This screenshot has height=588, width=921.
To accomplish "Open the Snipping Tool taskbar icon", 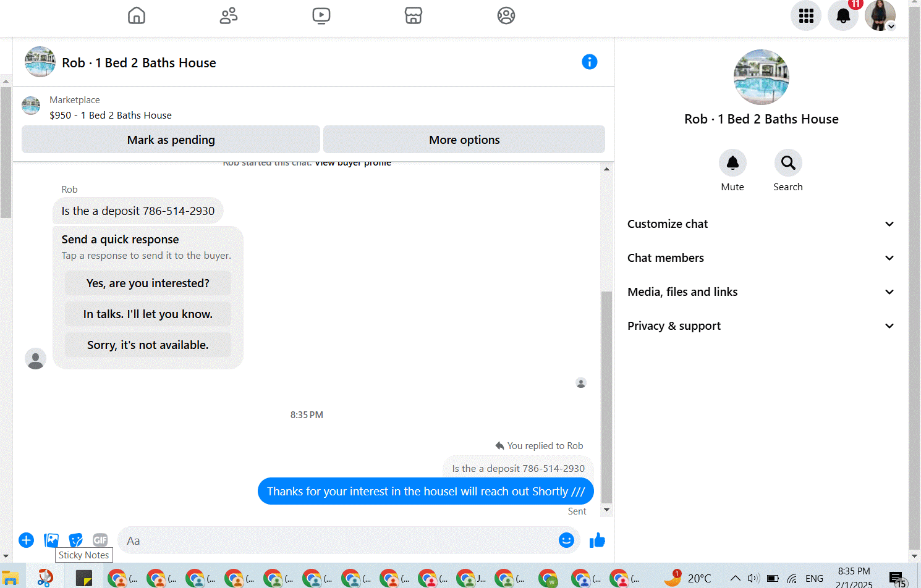I will tap(45, 578).
